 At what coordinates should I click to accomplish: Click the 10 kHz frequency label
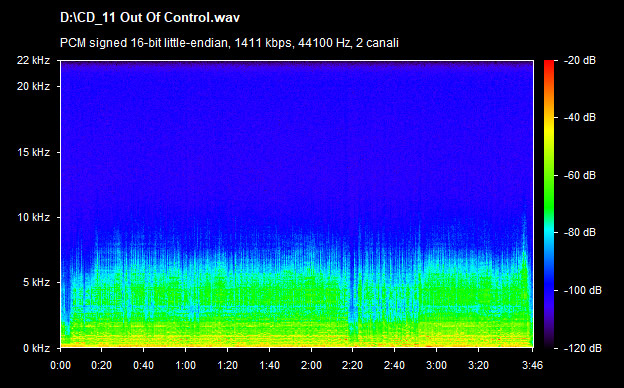pyautogui.click(x=33, y=218)
